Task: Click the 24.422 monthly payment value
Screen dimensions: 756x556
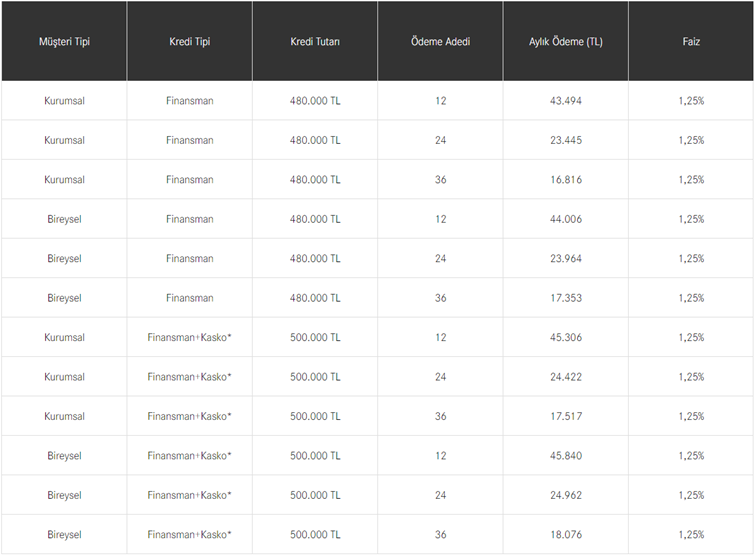Action: click(x=566, y=377)
